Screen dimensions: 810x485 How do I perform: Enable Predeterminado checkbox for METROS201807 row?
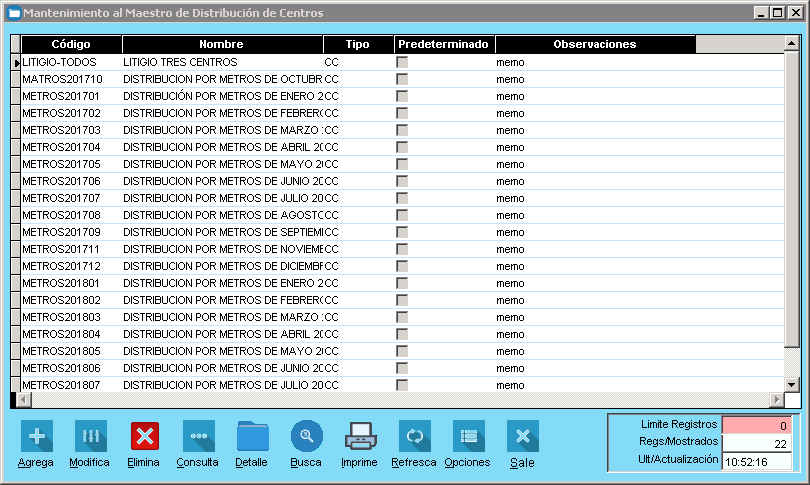click(x=402, y=385)
